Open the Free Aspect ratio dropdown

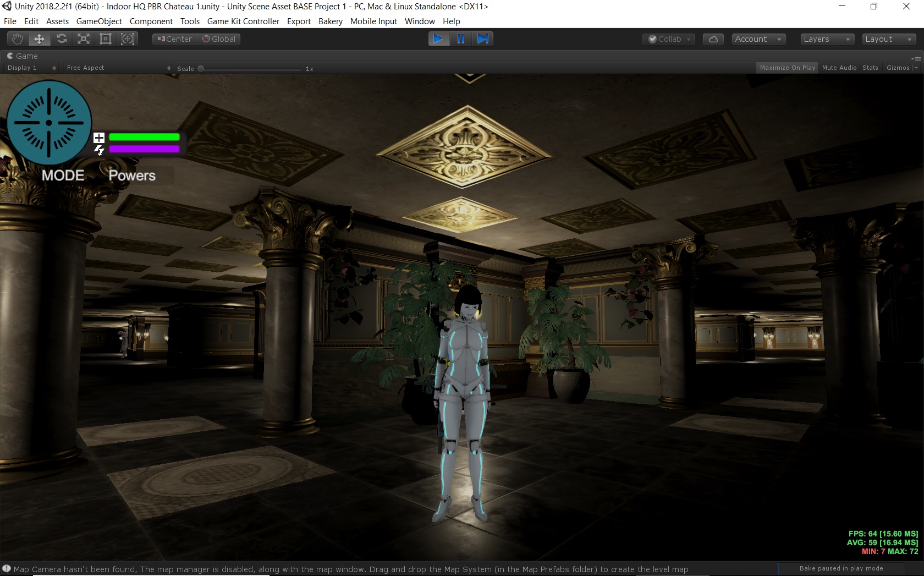[x=117, y=68]
